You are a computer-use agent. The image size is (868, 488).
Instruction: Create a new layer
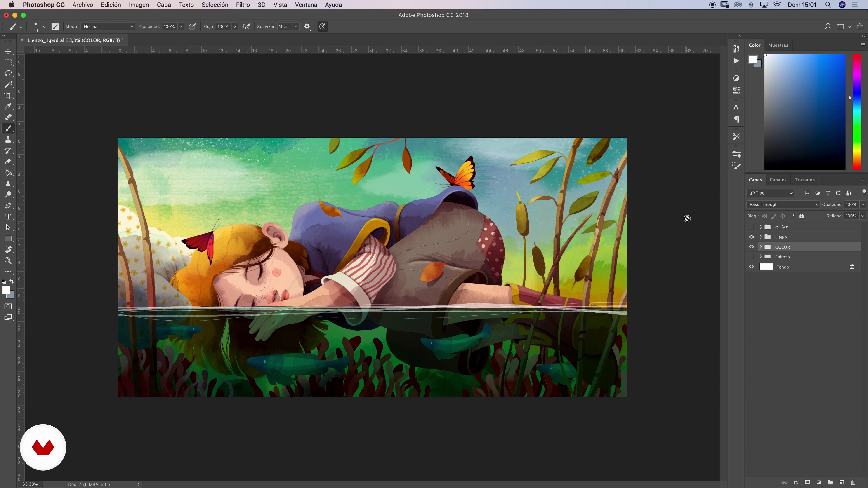[842, 482]
